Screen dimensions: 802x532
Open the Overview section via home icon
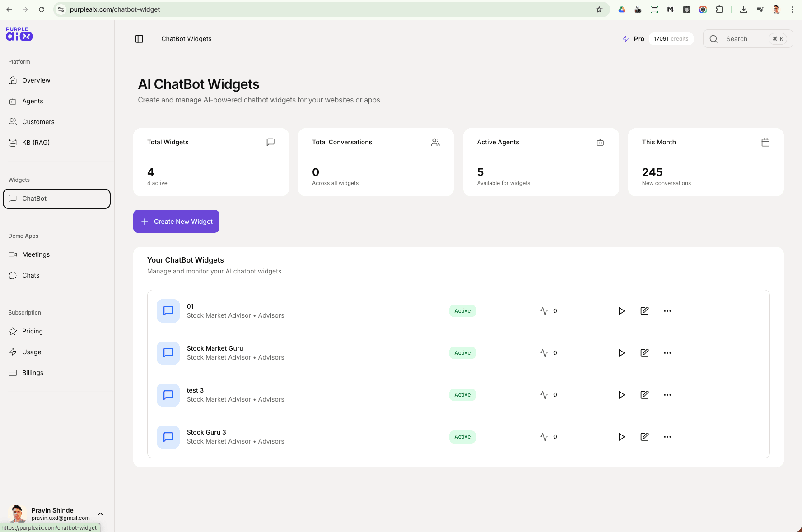coord(13,80)
